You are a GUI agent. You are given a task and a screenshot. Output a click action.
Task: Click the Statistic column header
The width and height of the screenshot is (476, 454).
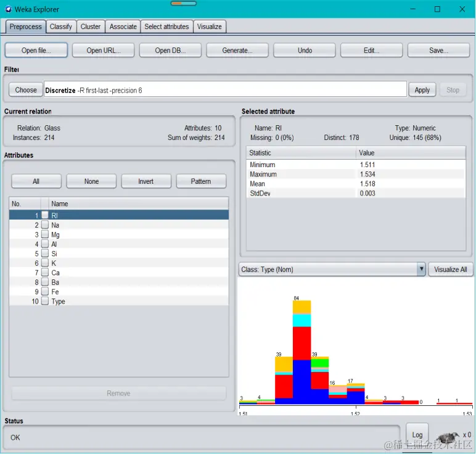tap(301, 153)
